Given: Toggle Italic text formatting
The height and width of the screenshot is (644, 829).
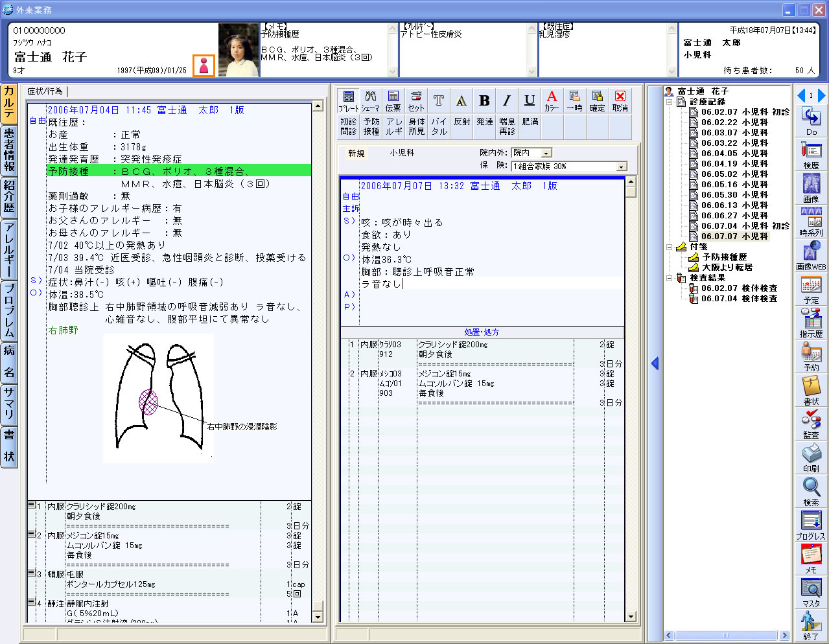Looking at the screenshot, I should tap(507, 101).
